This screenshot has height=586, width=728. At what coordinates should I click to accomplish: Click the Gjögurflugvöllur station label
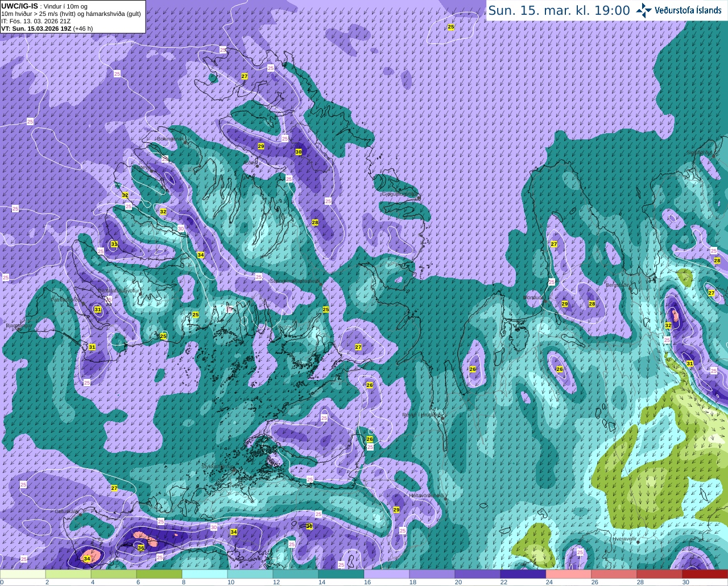coord(399,194)
